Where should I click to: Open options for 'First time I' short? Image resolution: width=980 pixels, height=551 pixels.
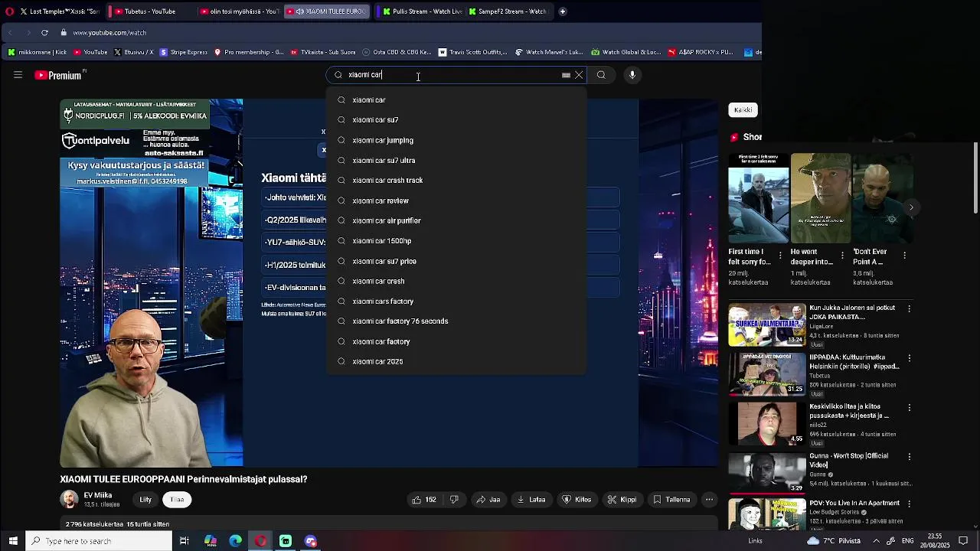tap(780, 255)
